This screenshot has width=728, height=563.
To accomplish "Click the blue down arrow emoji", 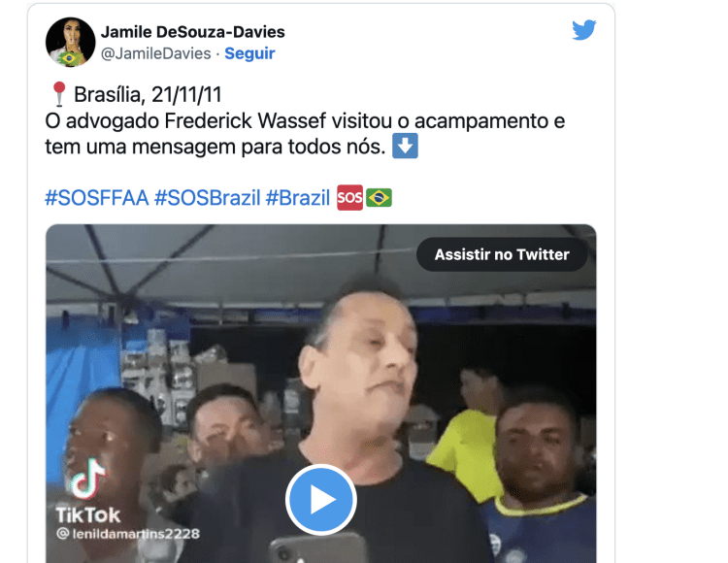I will pos(405,147).
